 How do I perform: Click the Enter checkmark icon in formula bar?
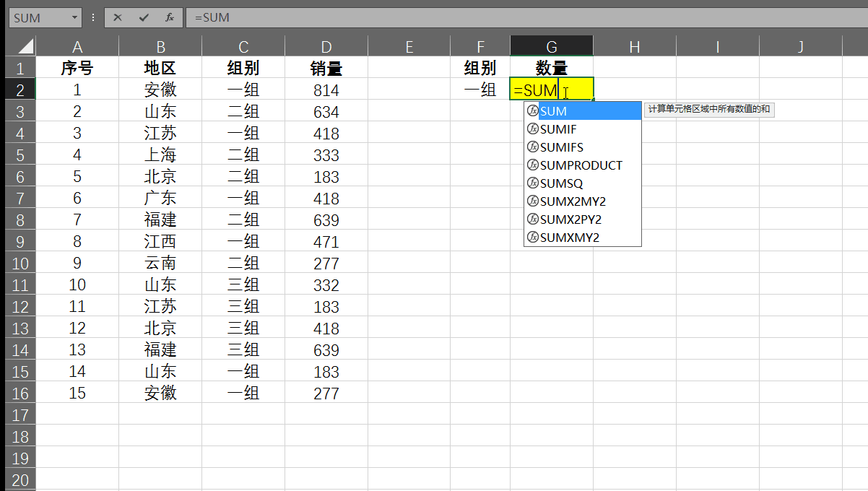pyautogui.click(x=143, y=17)
